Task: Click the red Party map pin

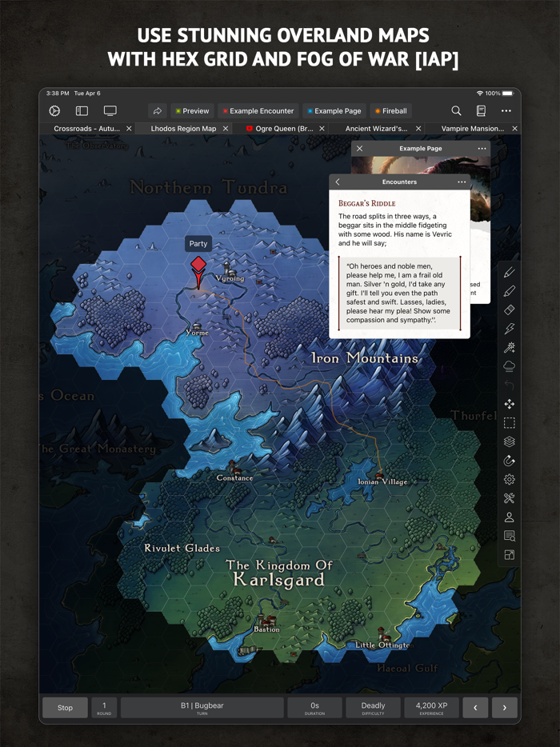Action: click(x=198, y=272)
